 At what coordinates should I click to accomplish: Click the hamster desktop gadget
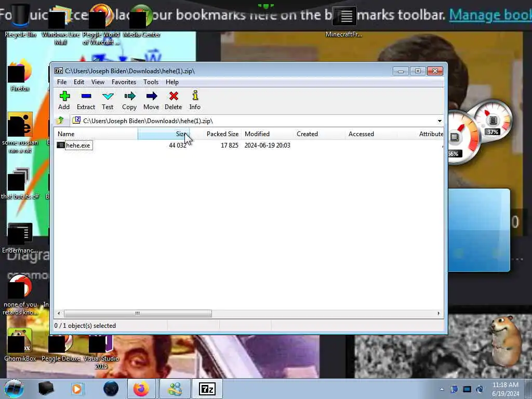[506, 341]
